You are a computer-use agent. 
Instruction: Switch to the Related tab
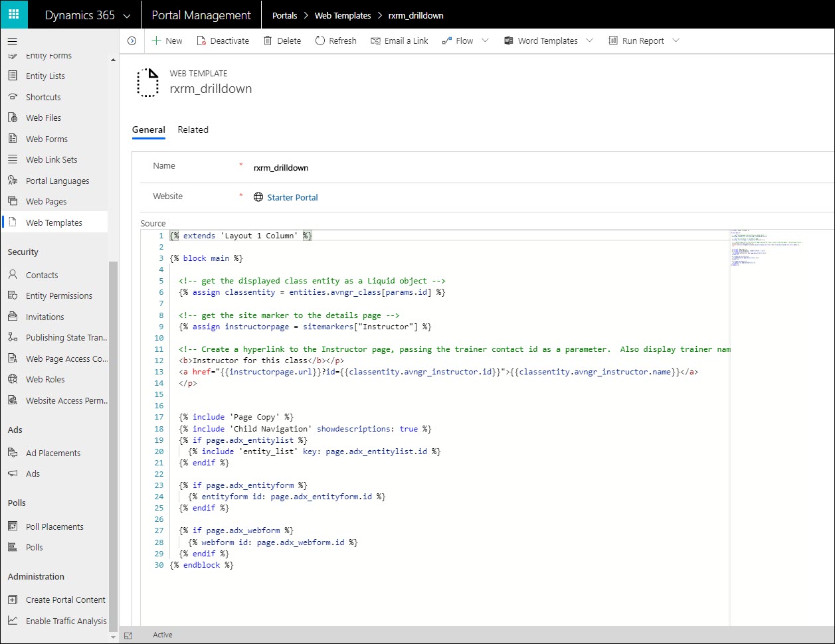point(193,130)
